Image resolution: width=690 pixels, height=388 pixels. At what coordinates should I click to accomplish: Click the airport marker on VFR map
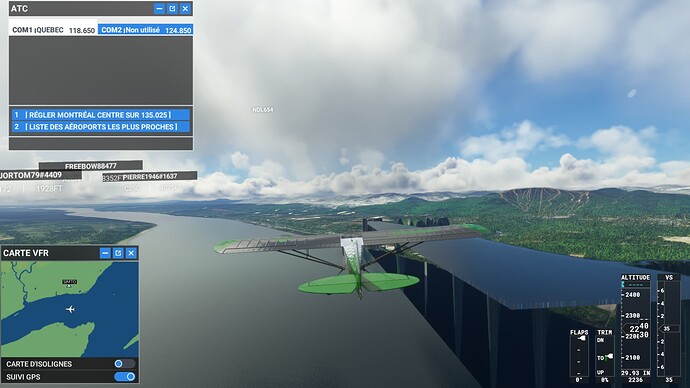[x=69, y=283]
